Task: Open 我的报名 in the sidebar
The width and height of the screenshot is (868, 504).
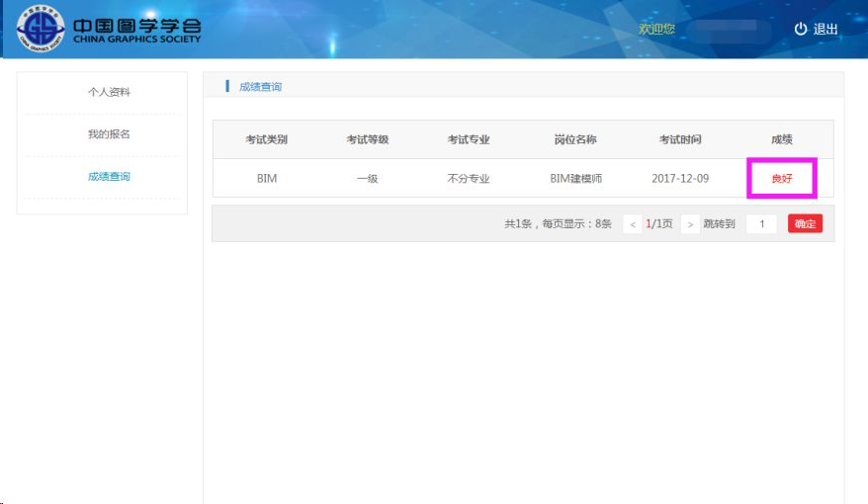Action: (109, 133)
